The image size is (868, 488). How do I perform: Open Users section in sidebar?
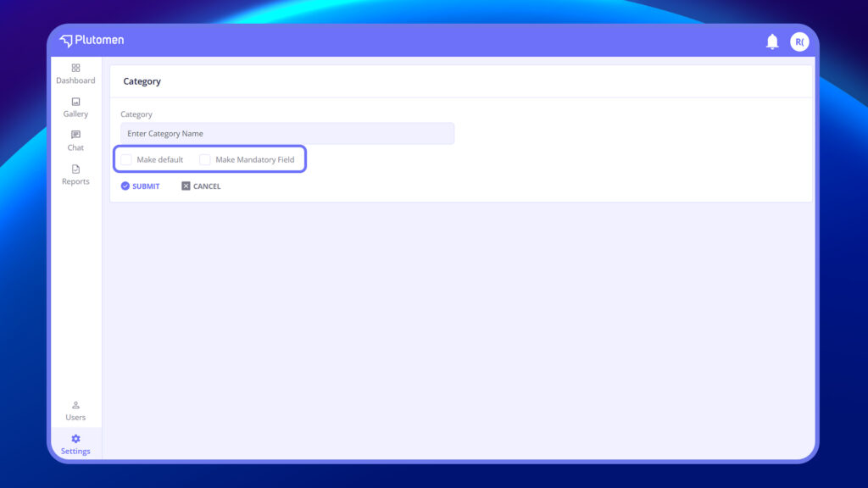click(x=75, y=411)
